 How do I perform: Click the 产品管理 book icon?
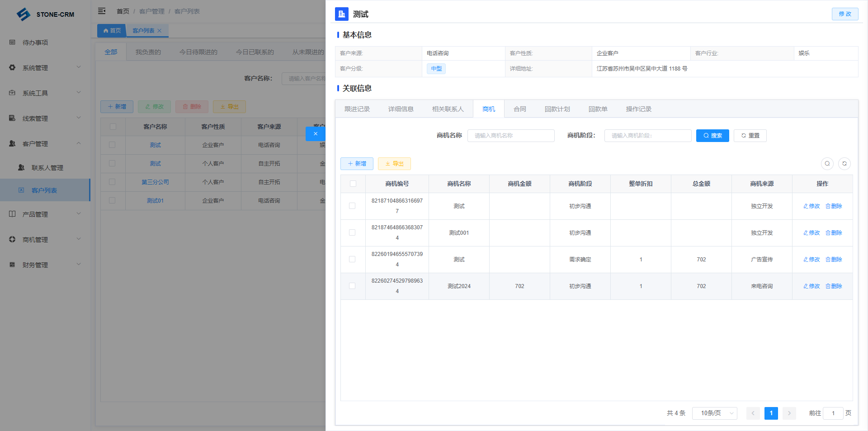[12, 214]
